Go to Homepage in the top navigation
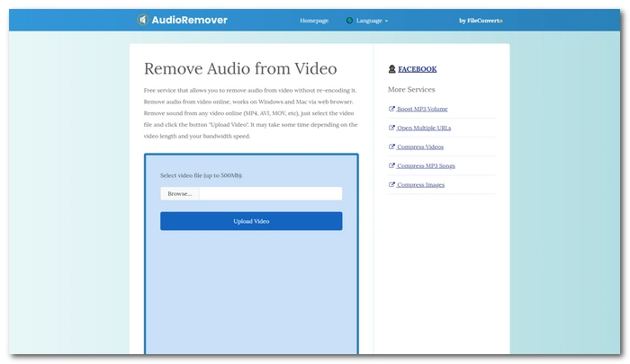Viewport: 630px width, 364px height. (x=314, y=20)
